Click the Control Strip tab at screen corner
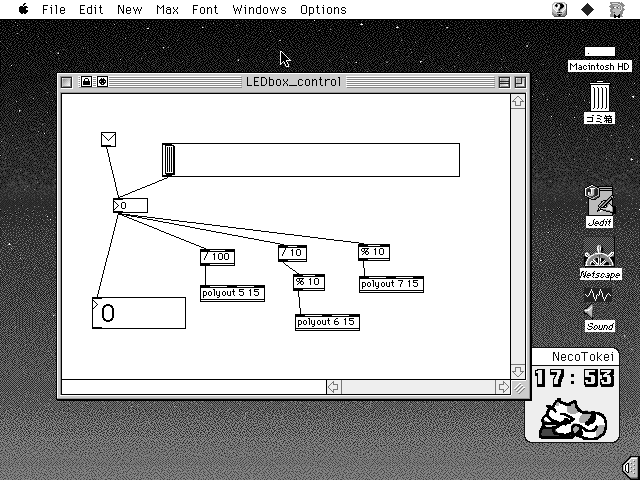Viewport: 640px width, 480px height. 631,467
